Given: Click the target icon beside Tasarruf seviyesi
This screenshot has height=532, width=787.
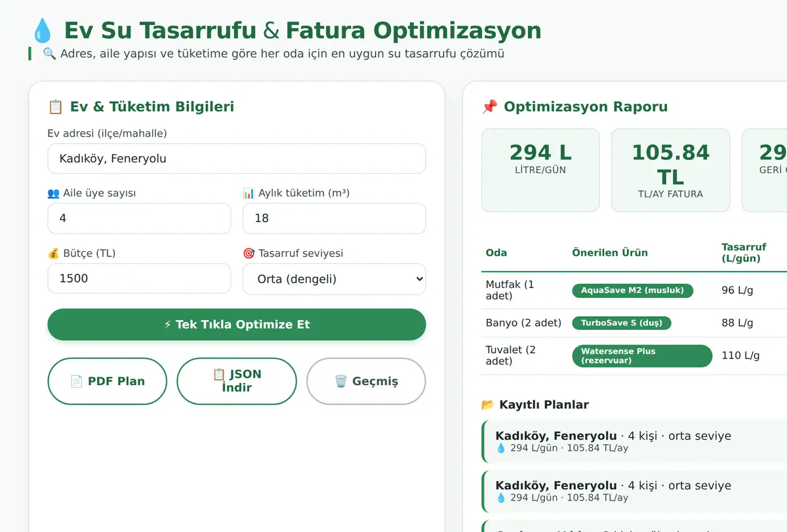Looking at the screenshot, I should coord(249,253).
